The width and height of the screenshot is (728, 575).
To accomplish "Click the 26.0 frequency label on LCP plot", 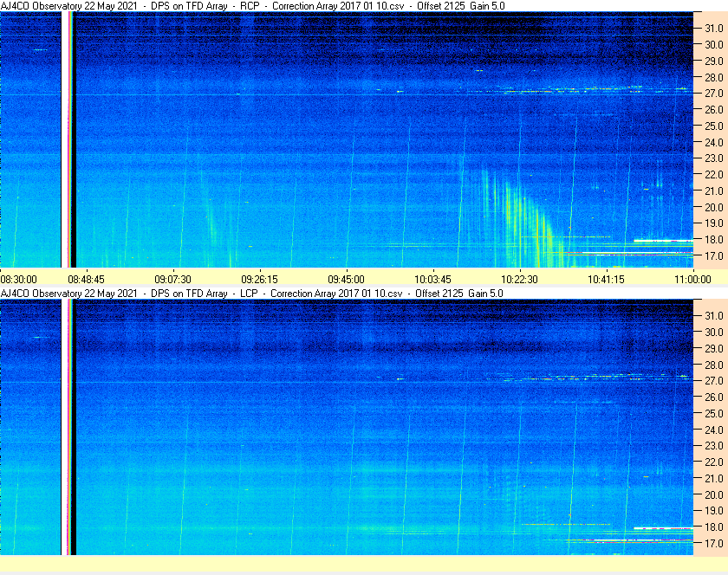I will (714, 397).
